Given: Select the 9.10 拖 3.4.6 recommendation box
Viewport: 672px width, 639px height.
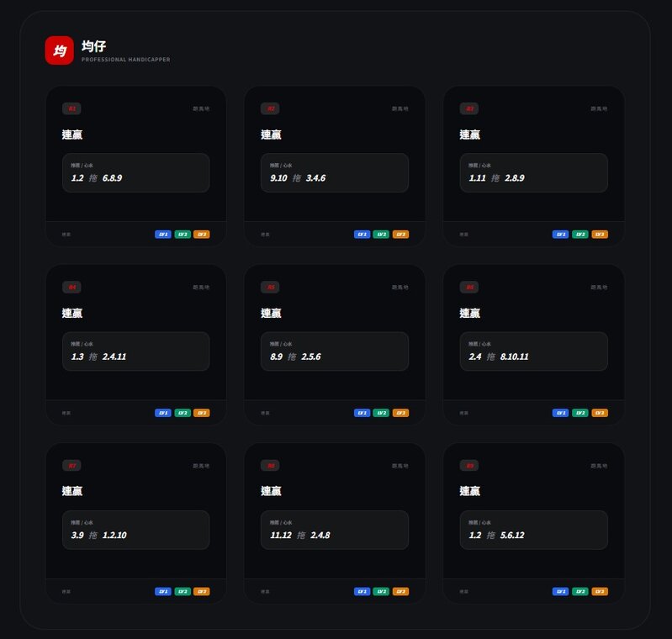Looking at the screenshot, I should (334, 173).
